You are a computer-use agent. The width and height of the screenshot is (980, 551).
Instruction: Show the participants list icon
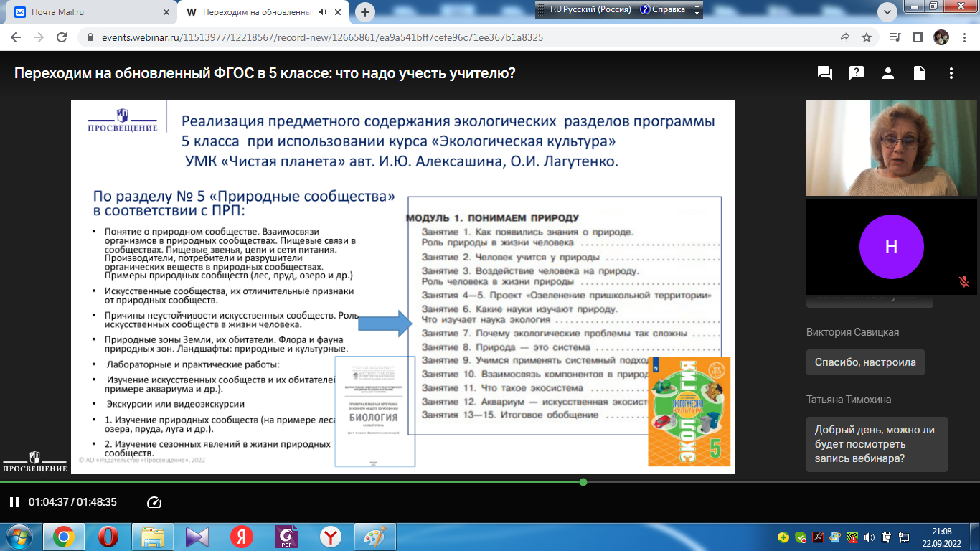point(888,73)
